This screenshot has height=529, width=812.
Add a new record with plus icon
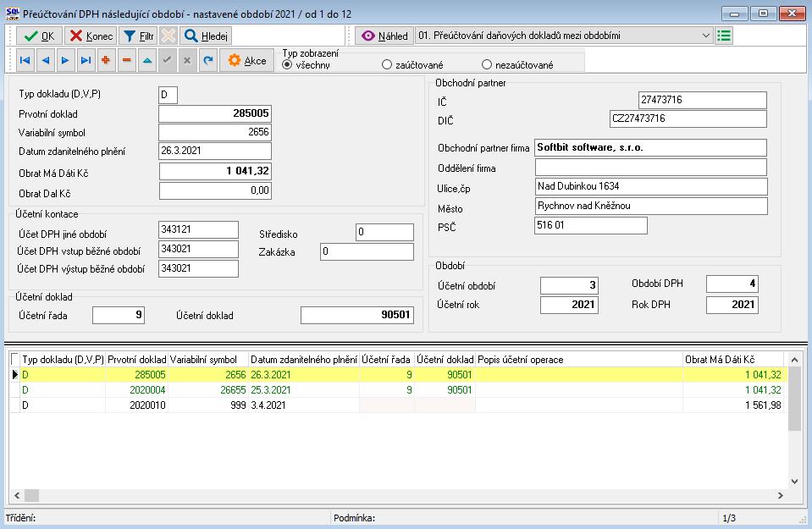106,61
